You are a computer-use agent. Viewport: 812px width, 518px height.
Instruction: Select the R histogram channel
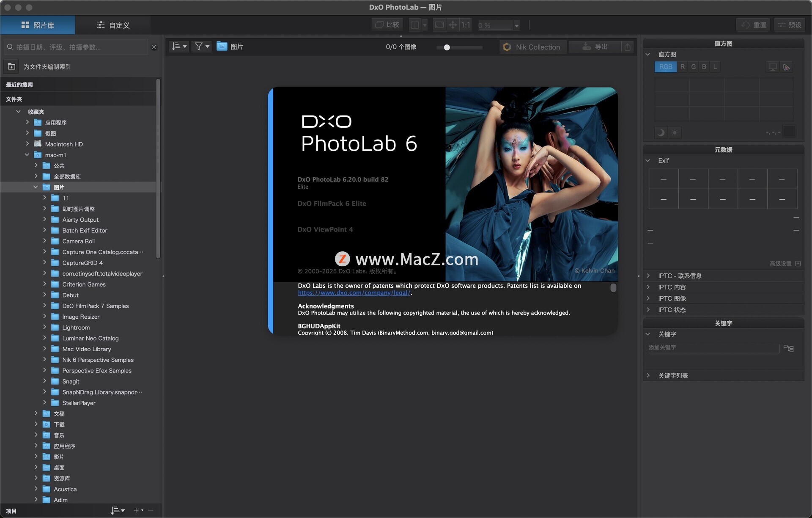(682, 67)
